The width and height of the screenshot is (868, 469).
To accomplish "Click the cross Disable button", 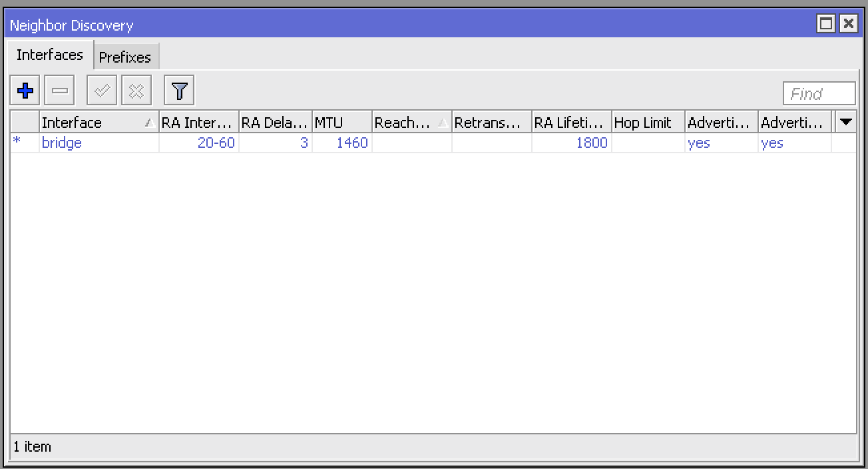I will coord(136,91).
